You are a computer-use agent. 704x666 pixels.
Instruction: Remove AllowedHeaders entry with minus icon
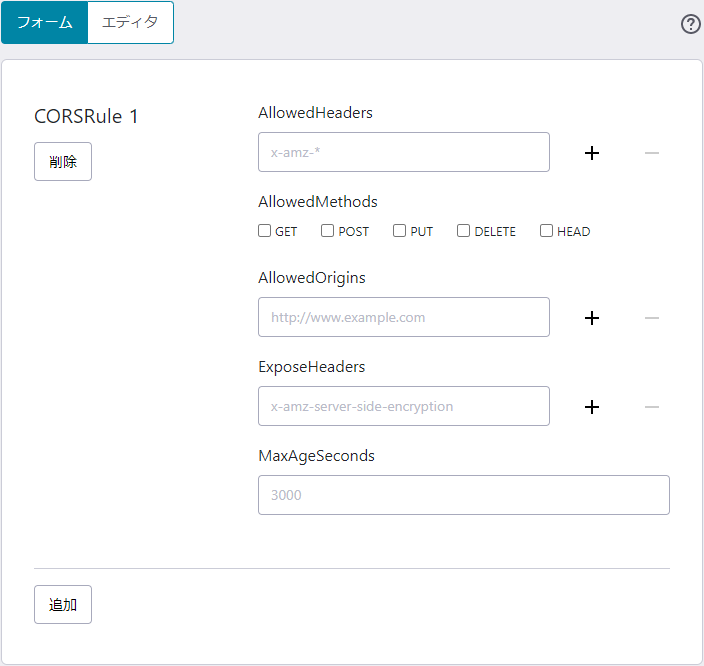click(652, 153)
